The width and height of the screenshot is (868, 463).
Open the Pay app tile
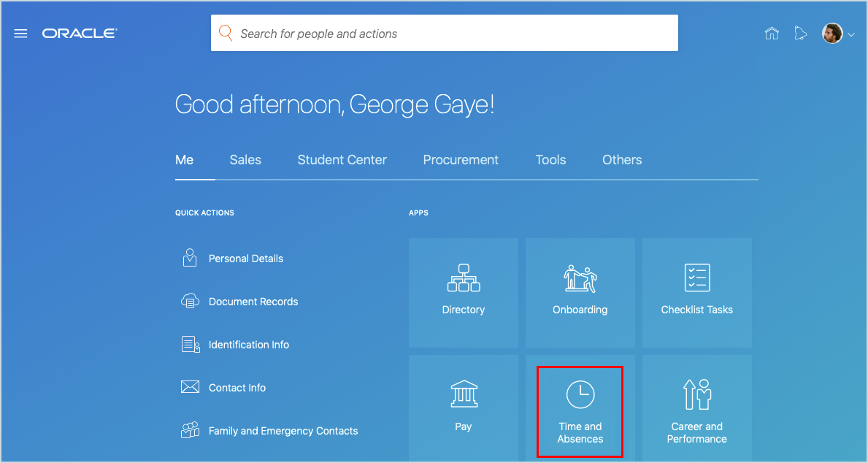point(463,407)
